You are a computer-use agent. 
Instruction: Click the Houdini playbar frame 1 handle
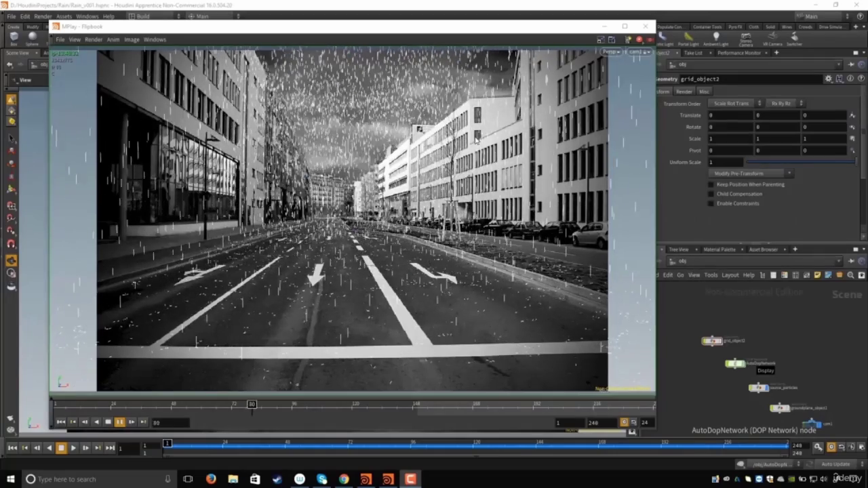click(x=167, y=443)
